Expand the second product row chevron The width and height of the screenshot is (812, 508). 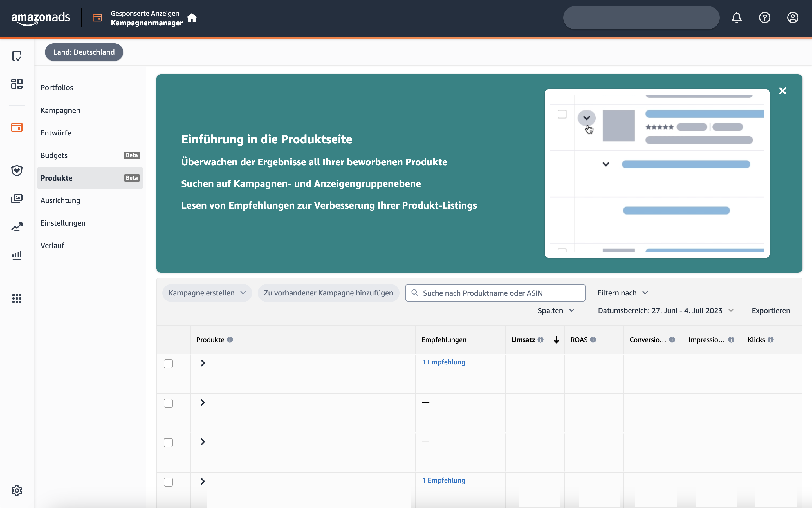pos(202,402)
